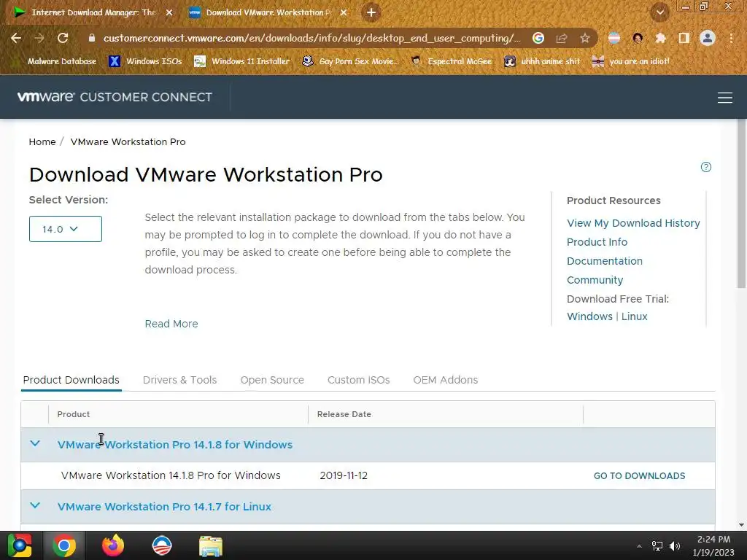Click the Google icon in address bar
This screenshot has height=560, width=747.
[538, 38]
